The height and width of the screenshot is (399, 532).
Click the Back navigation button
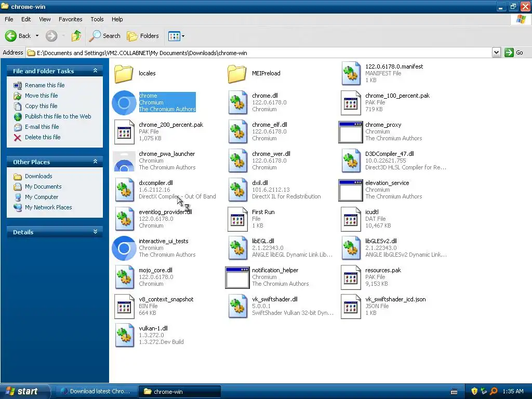[18, 36]
